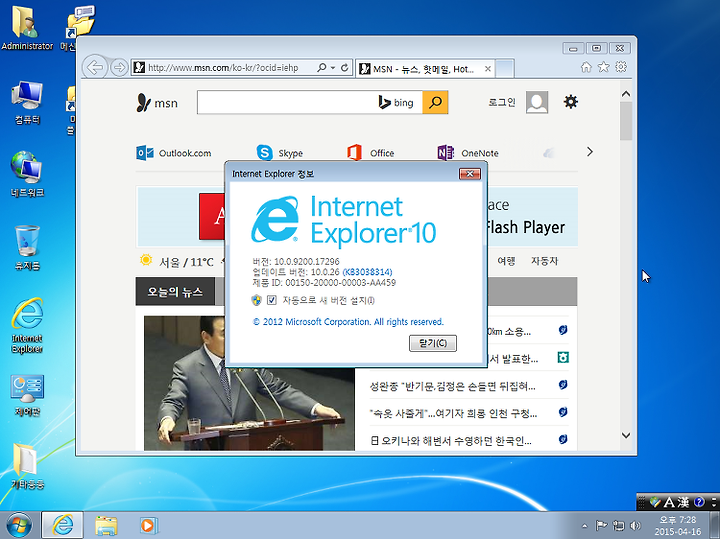This screenshot has width=720, height=539.
Task: Open 자동차 category menu item
Action: click(545, 261)
